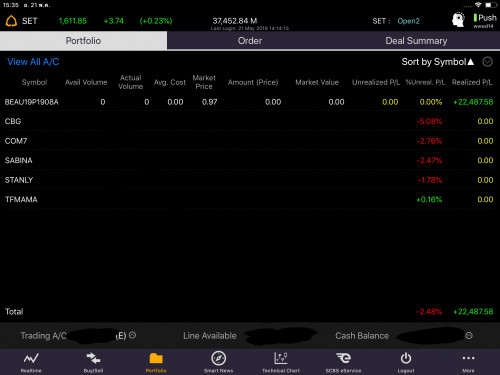The width and height of the screenshot is (500, 375).
Task: Click the Avg. Cost column header
Action: (170, 82)
